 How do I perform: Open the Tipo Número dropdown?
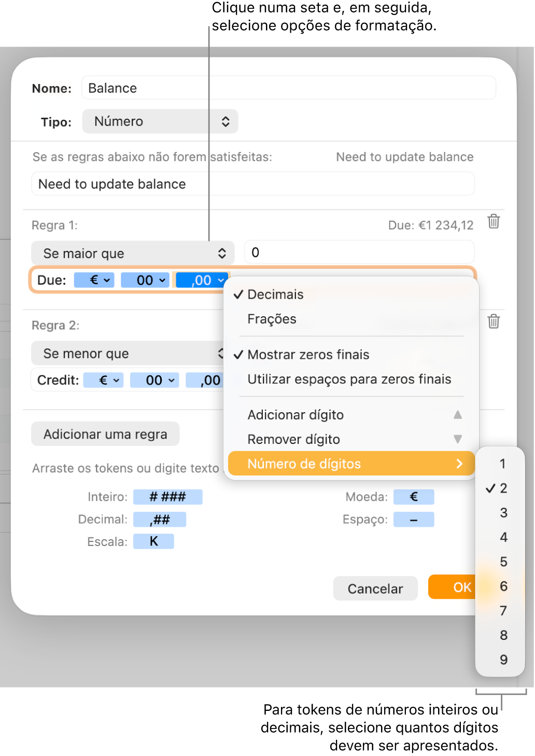pos(160,121)
